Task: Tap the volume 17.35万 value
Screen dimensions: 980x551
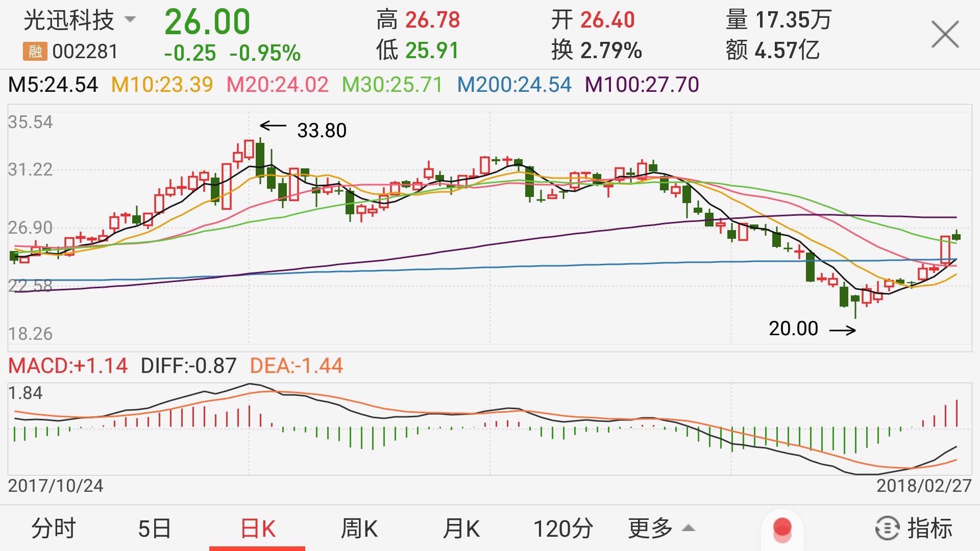Action: (794, 20)
